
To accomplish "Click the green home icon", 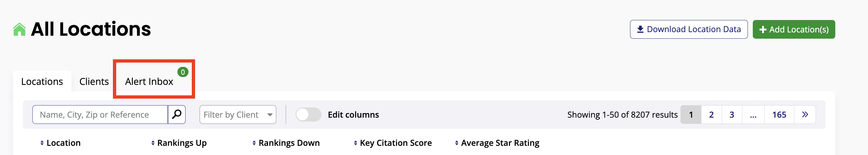I will click(19, 29).
